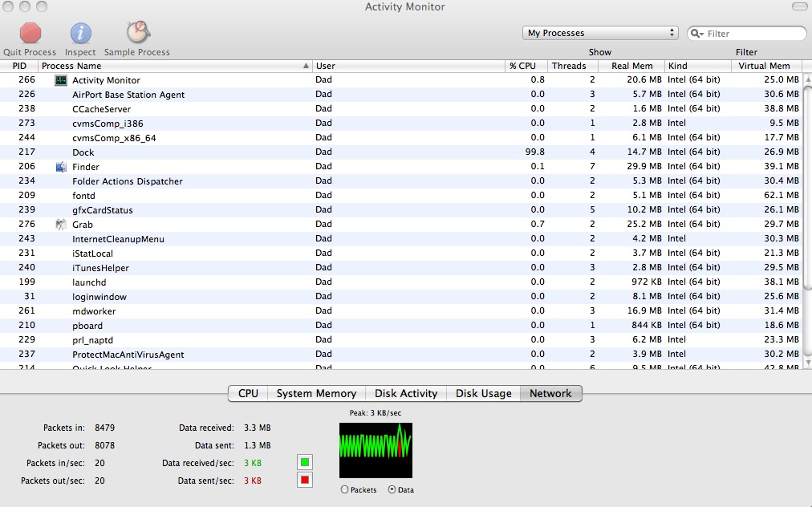The height and width of the screenshot is (507, 812).
Task: Select iStatLocal process row
Action: pos(401,253)
